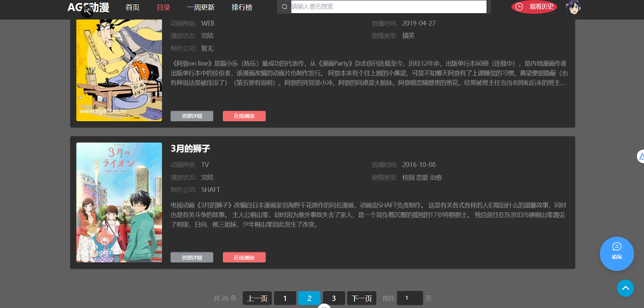
Task: Go to 下一页 next page
Action: [x=361, y=298]
